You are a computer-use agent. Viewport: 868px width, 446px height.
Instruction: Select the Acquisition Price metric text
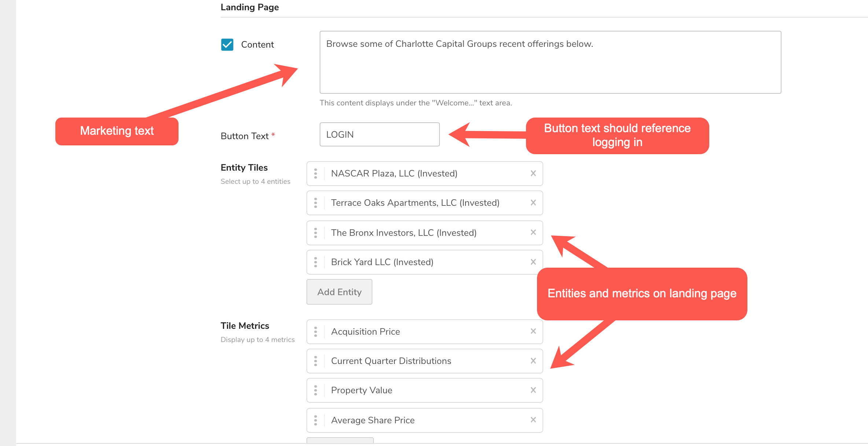(365, 332)
